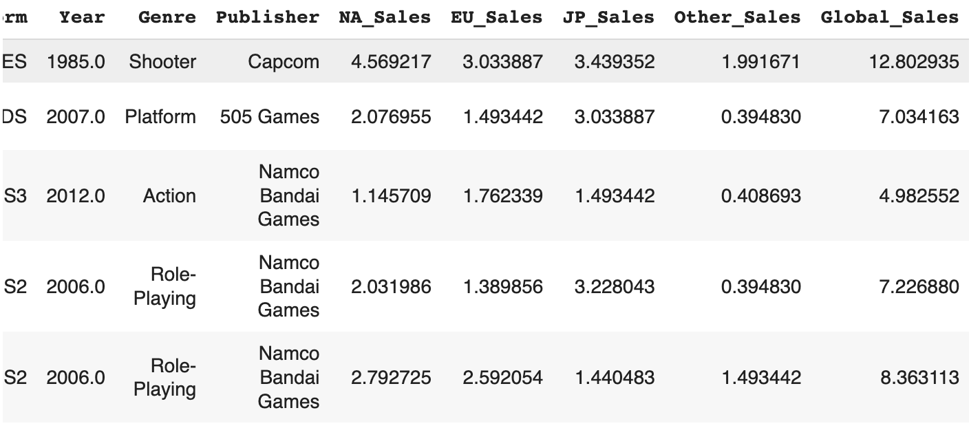This screenshot has height=428, width=980.
Task: Click the Genre column header
Action: [167, 18]
